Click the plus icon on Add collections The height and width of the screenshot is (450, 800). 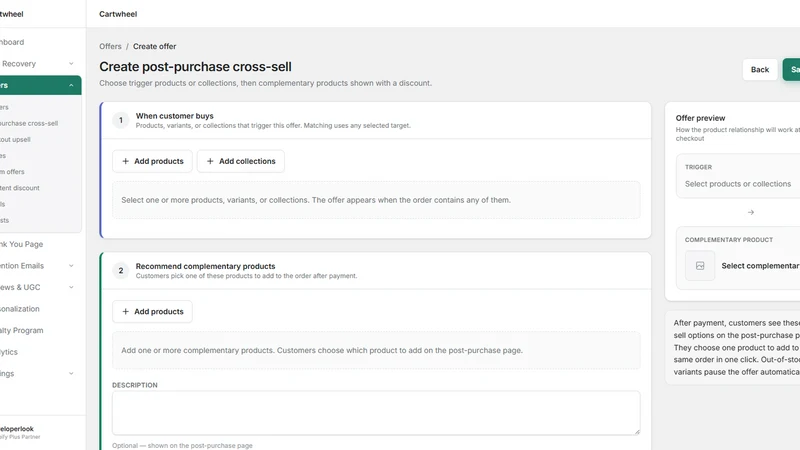210,161
